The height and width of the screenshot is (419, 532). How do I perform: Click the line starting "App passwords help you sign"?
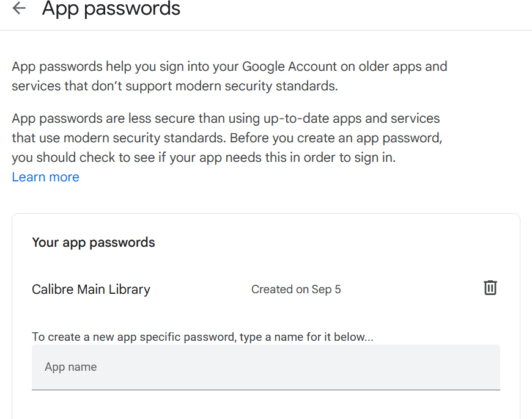[229, 67]
